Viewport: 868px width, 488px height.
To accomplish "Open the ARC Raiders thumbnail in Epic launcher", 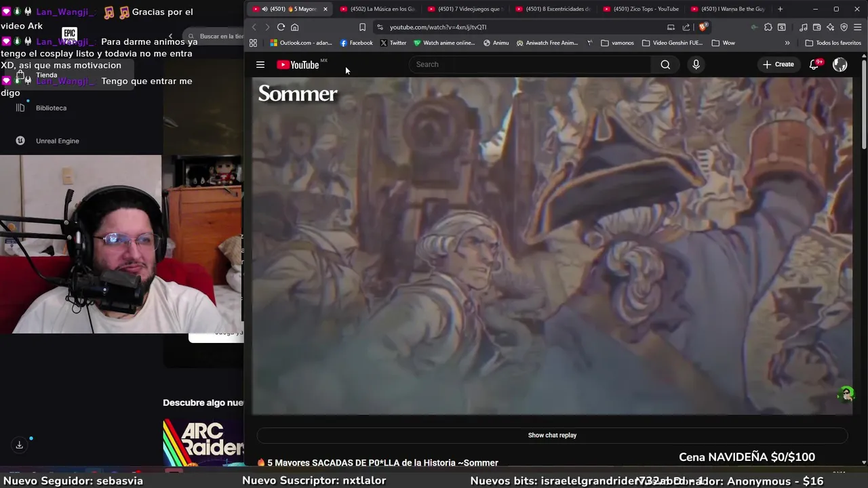I will coord(203,443).
